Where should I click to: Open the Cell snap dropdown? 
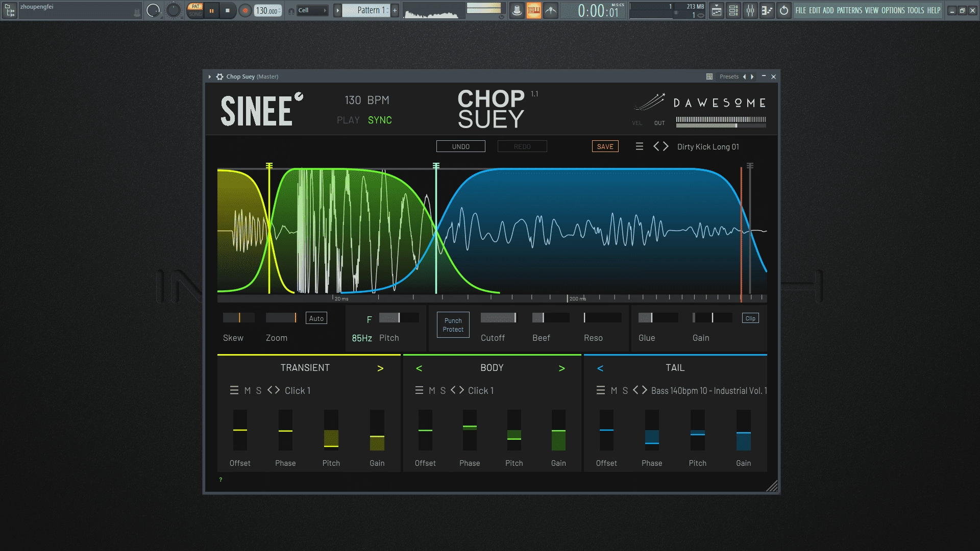point(312,10)
